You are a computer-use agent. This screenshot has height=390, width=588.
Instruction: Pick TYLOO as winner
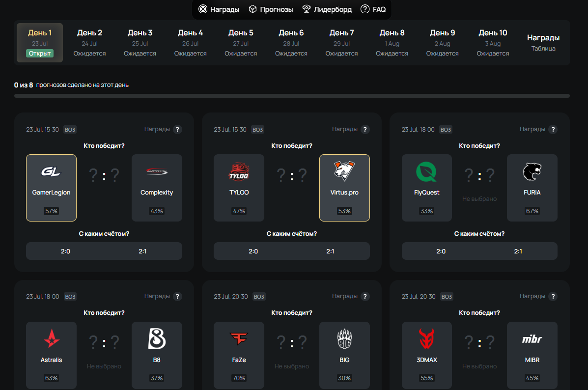coord(239,188)
